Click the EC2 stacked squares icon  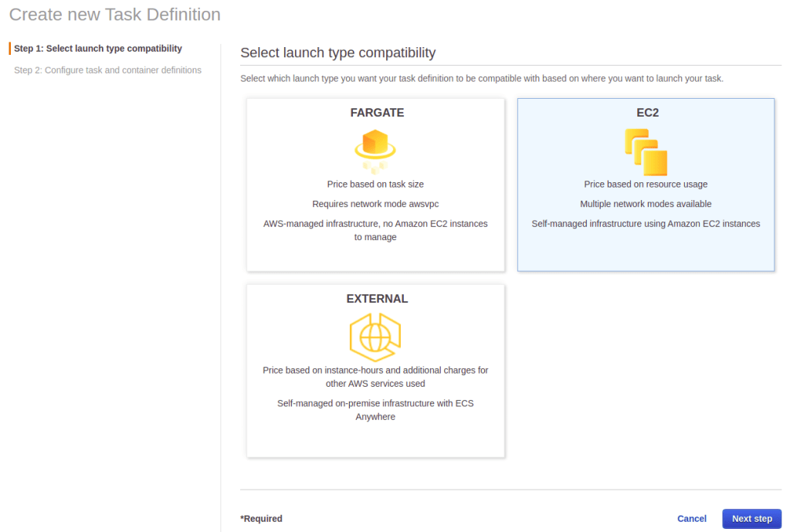tap(646, 151)
